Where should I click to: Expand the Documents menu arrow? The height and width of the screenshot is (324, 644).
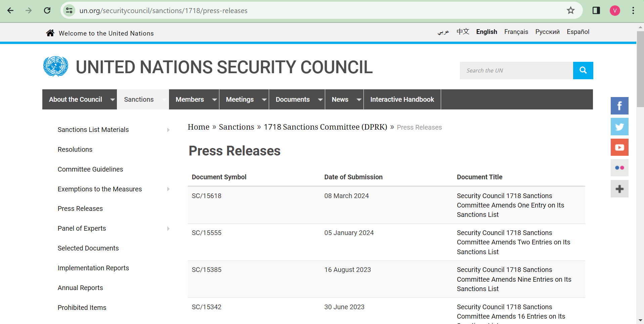pos(320,100)
